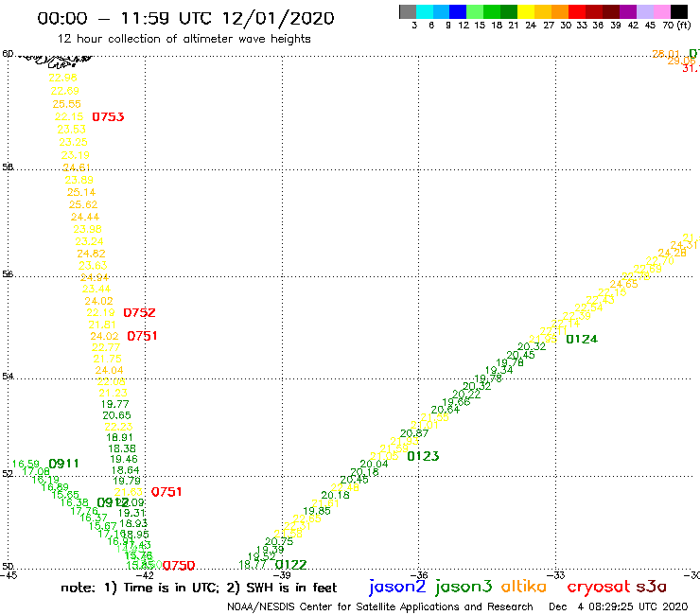Click the 18.91 wave height value

(x=119, y=438)
